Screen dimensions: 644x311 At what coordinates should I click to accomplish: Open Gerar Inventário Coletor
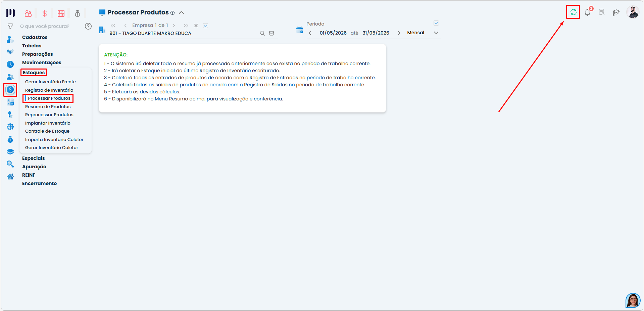[51, 147]
